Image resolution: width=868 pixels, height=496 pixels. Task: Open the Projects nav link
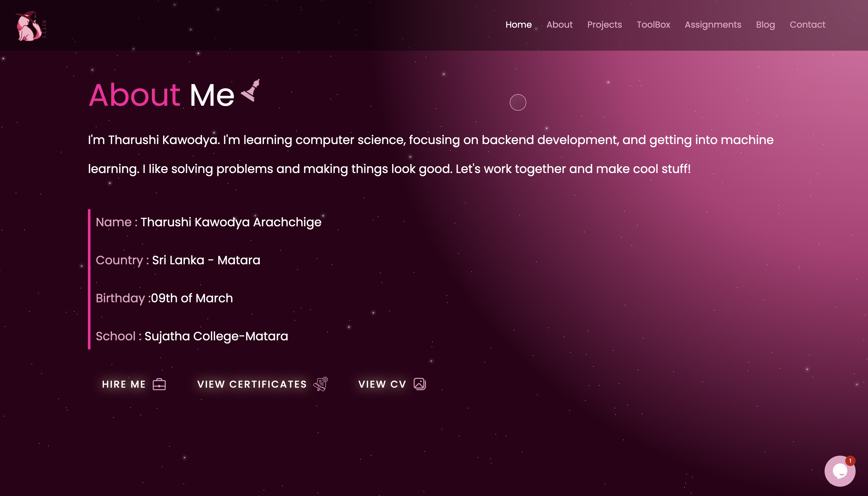pos(604,25)
